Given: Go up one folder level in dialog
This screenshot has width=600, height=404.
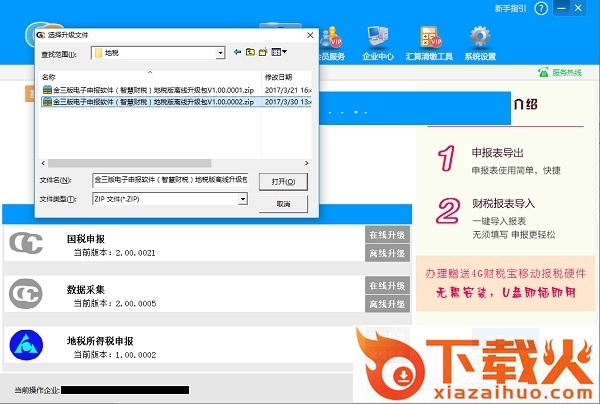Looking at the screenshot, I should click(x=250, y=52).
